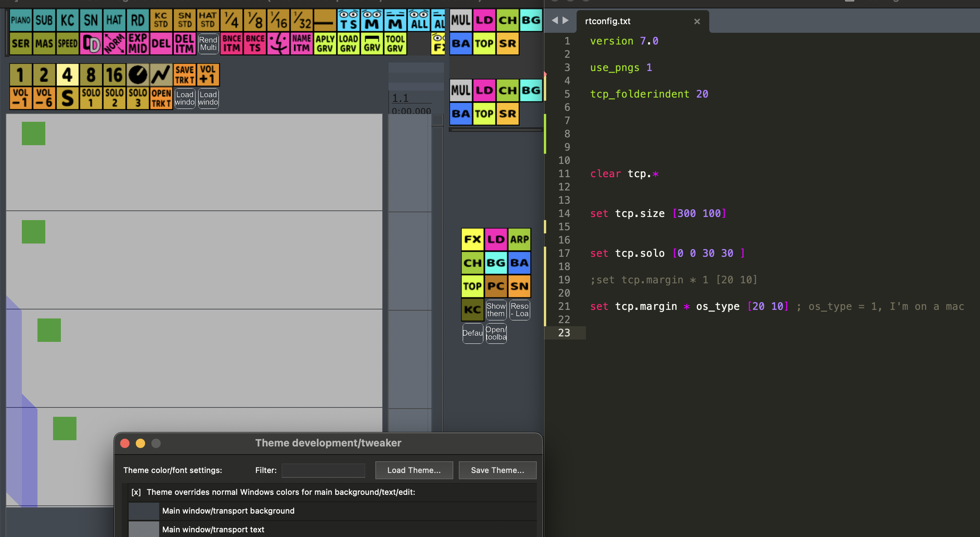Click the APLY GRV groove button
This screenshot has width=980, height=537.
[x=325, y=43]
